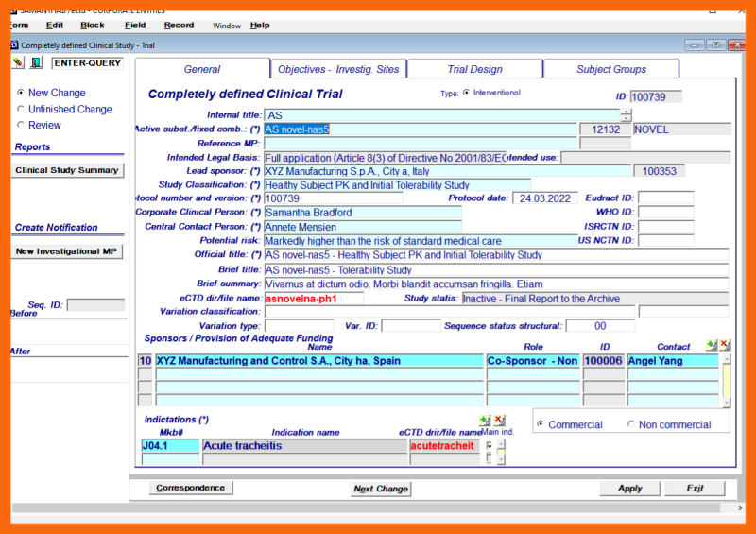
Task: Click the form icon in the window title bar
Action: point(14,44)
